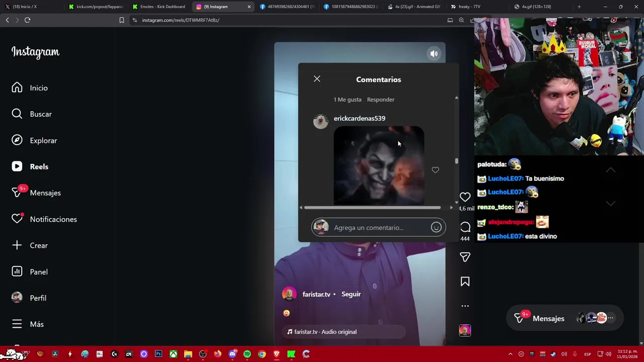Open reel comments bubble icon

click(x=465, y=227)
